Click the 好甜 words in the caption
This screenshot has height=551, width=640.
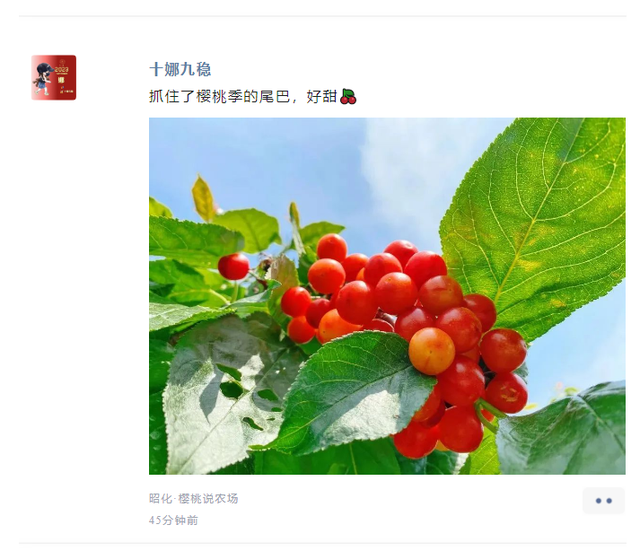click(x=322, y=97)
